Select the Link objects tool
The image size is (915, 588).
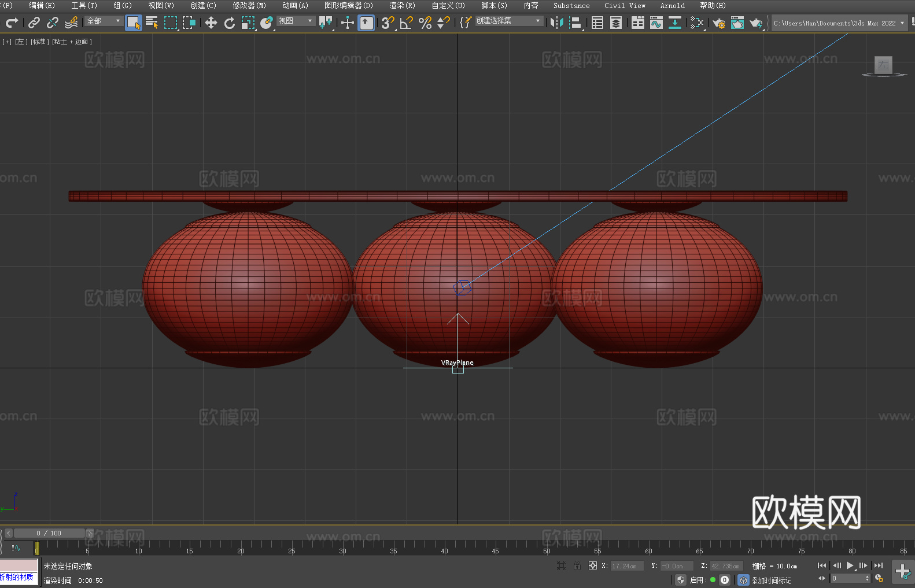(x=34, y=23)
